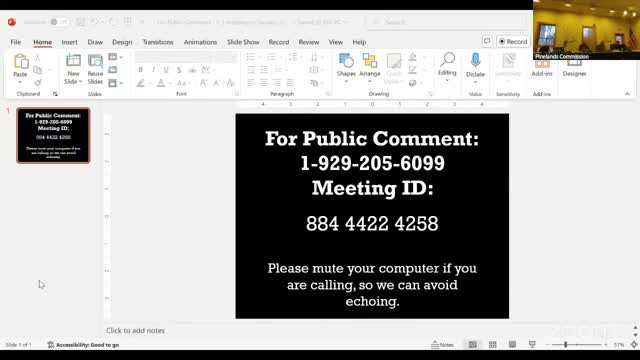640x360 pixels.
Task: Align text left in Paragraph group
Action: tap(251, 83)
